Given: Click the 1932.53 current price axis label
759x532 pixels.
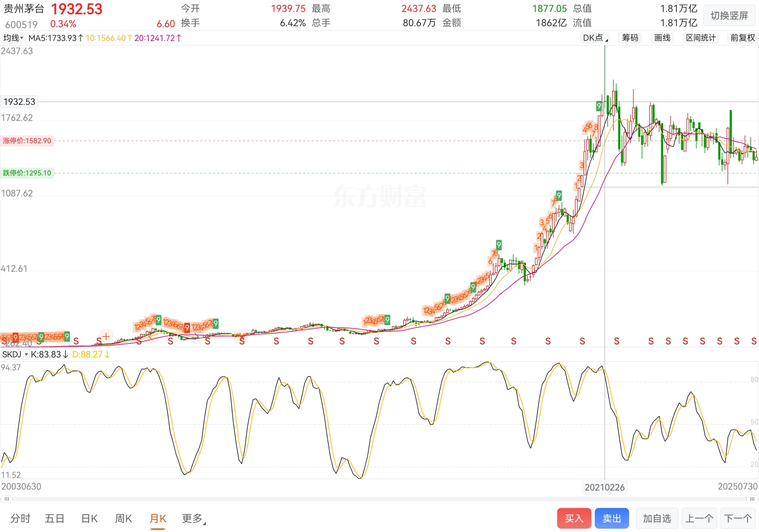Looking at the screenshot, I should point(19,102).
